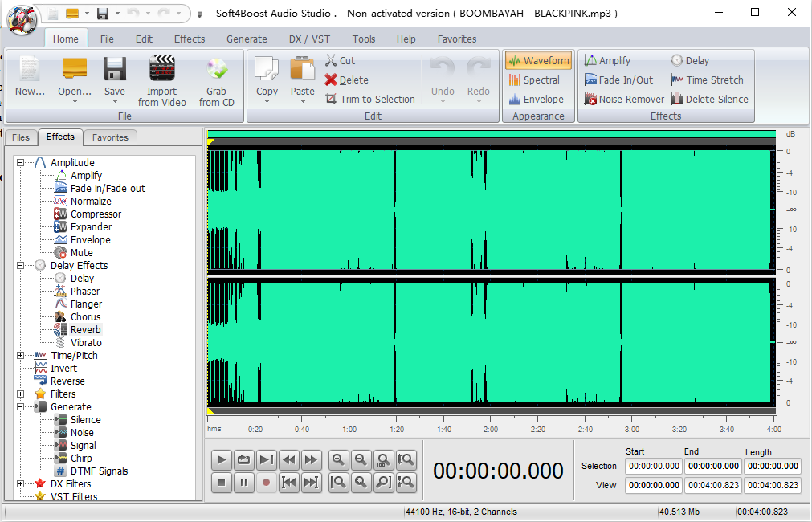The width and height of the screenshot is (812, 522).
Task: Toggle repeat playback mode
Action: tap(243, 459)
